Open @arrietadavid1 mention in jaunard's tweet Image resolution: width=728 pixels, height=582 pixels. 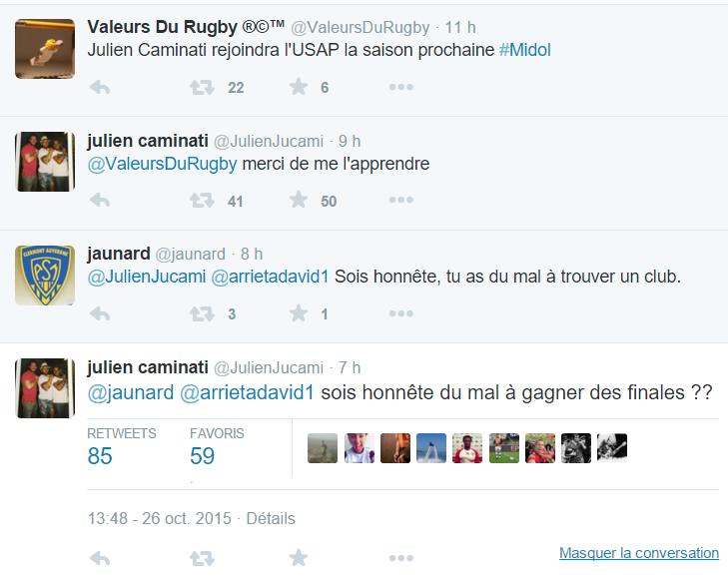pyautogui.click(x=270, y=277)
